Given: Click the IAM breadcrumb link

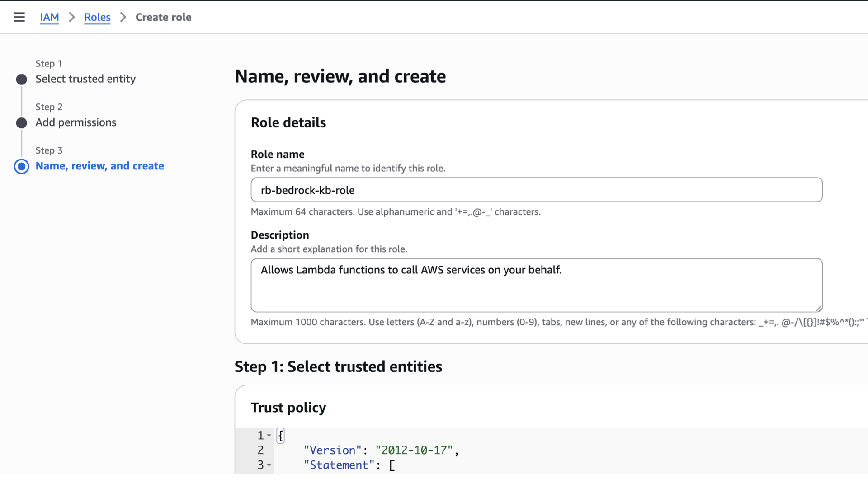Looking at the screenshot, I should (49, 17).
